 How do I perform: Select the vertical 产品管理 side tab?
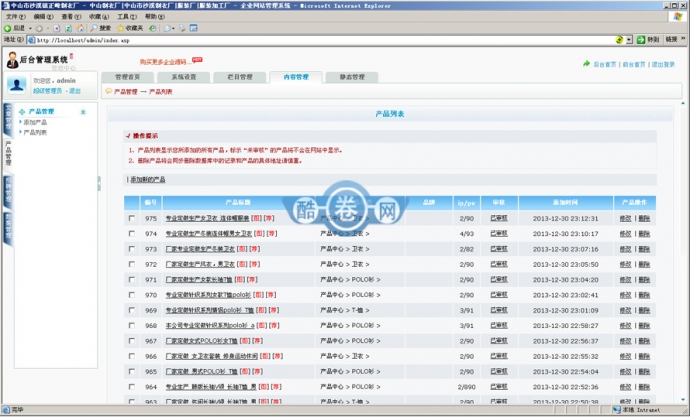(8, 154)
